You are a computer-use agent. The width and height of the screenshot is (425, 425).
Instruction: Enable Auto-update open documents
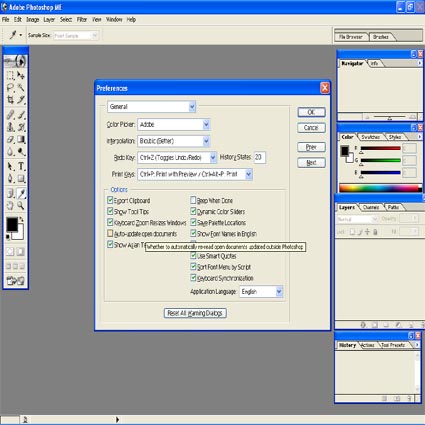110,233
